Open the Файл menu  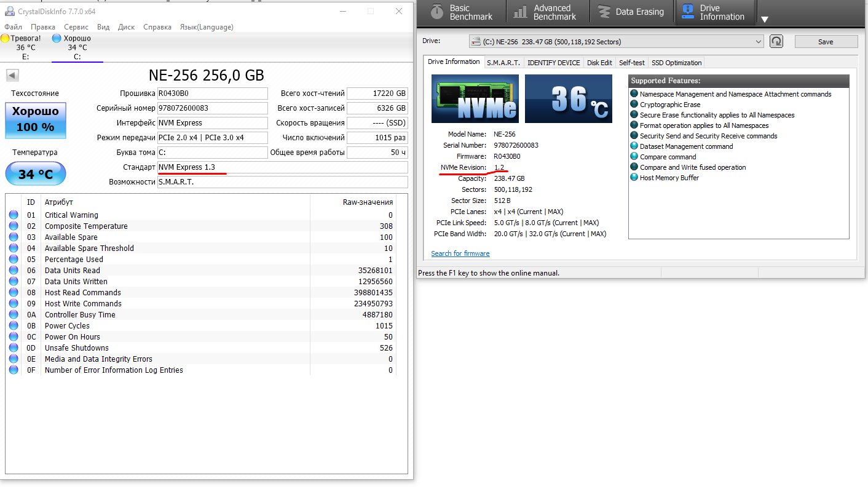click(13, 27)
